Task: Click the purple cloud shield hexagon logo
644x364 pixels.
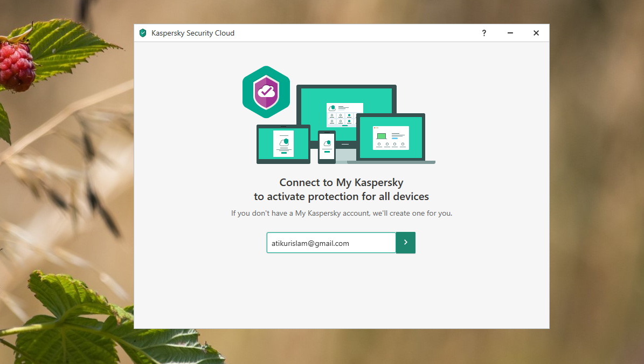Action: [x=266, y=92]
